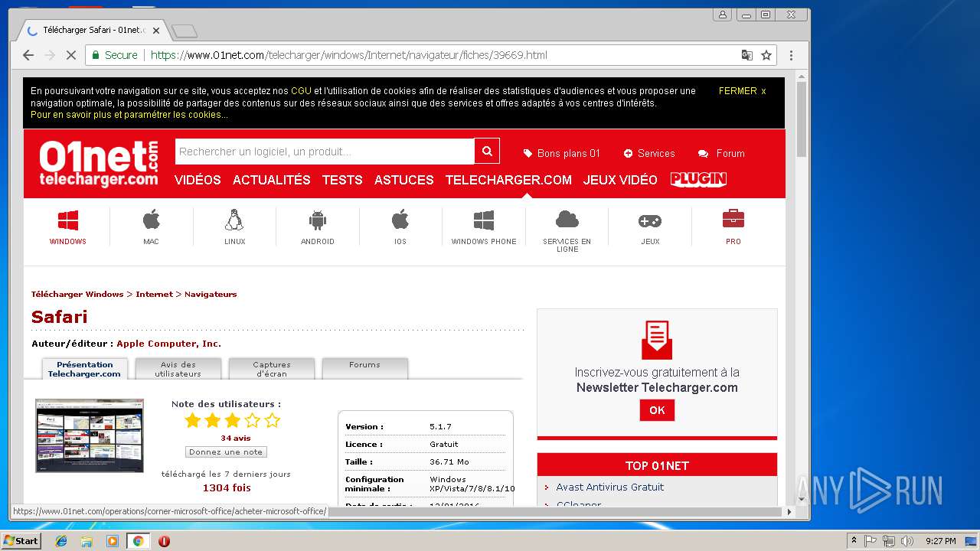The image size is (980, 551).
Task: Click the Safari screenshot thumbnail
Action: pyautogui.click(x=90, y=435)
